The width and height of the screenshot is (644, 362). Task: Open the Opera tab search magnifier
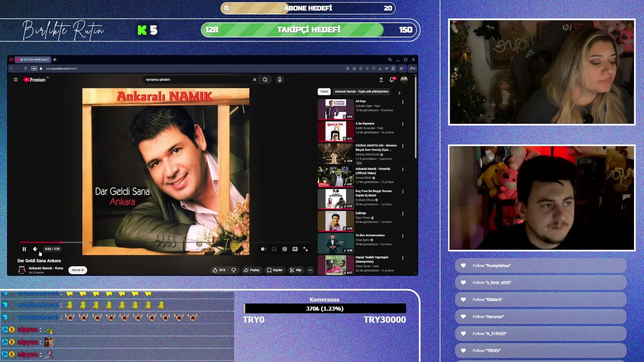(x=389, y=59)
